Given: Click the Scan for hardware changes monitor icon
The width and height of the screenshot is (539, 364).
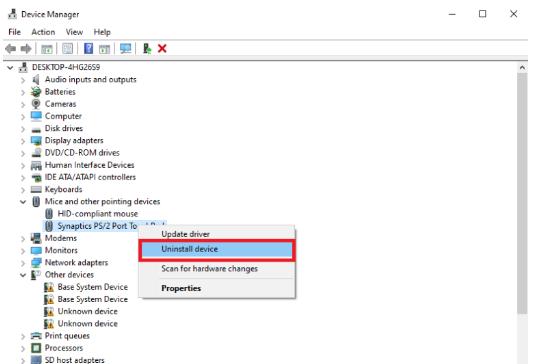Looking at the screenshot, I should pos(125,48).
